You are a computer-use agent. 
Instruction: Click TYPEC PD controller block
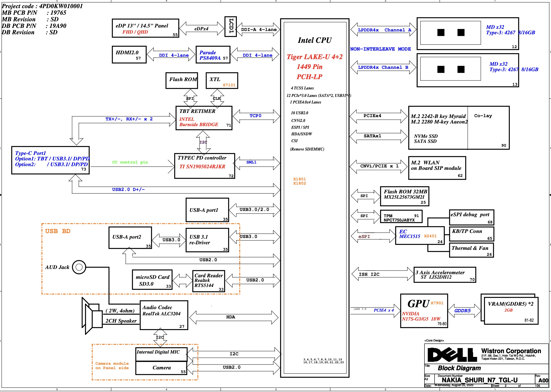(204, 166)
